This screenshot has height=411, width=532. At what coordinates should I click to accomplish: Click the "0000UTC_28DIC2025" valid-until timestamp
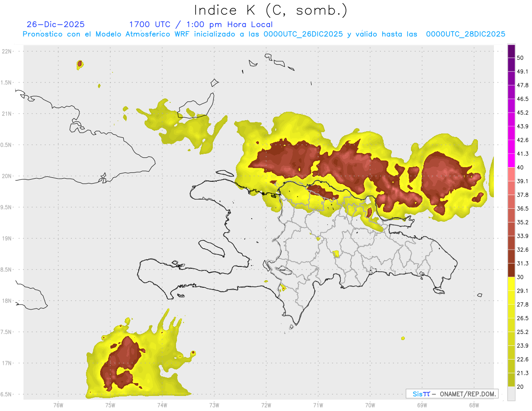[x=465, y=34]
